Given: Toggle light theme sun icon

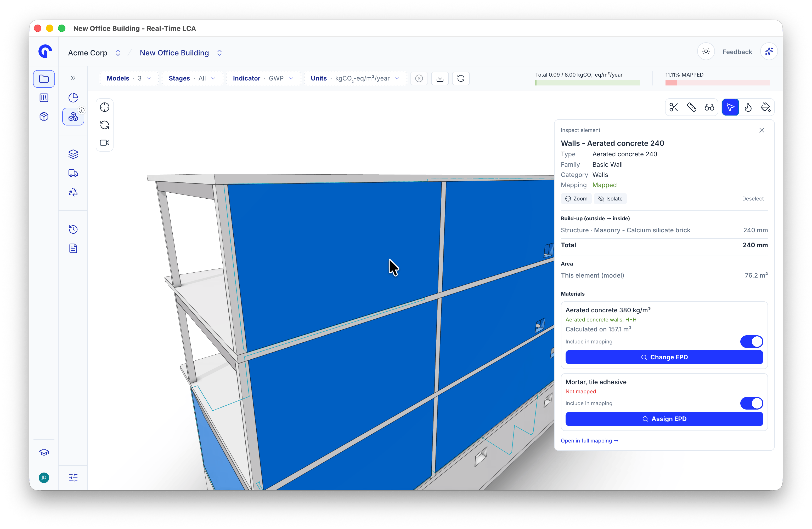Looking at the screenshot, I should [706, 51].
